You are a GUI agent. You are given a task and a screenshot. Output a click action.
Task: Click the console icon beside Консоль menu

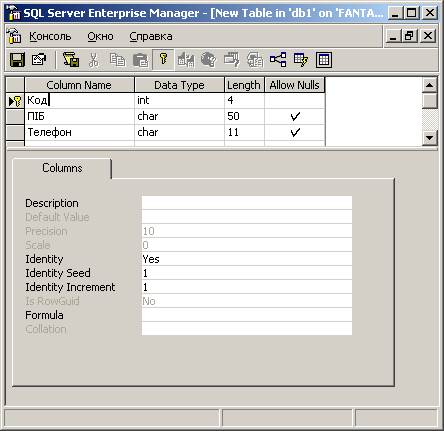[14, 36]
